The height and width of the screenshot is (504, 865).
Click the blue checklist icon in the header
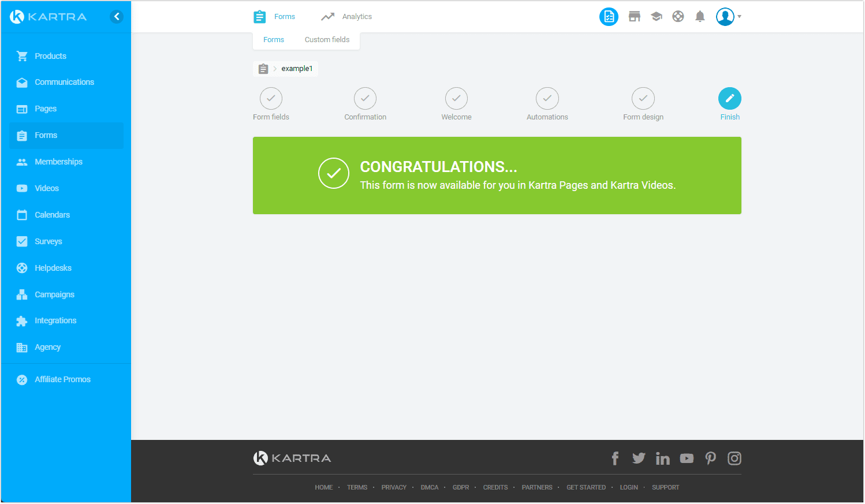pos(609,17)
